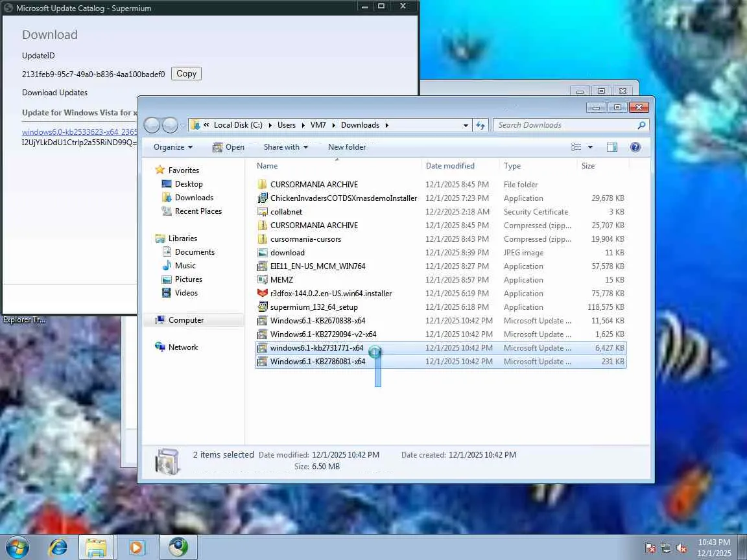Open Explorer help icon
Viewport: 747px width, 560px height.
[x=635, y=147]
